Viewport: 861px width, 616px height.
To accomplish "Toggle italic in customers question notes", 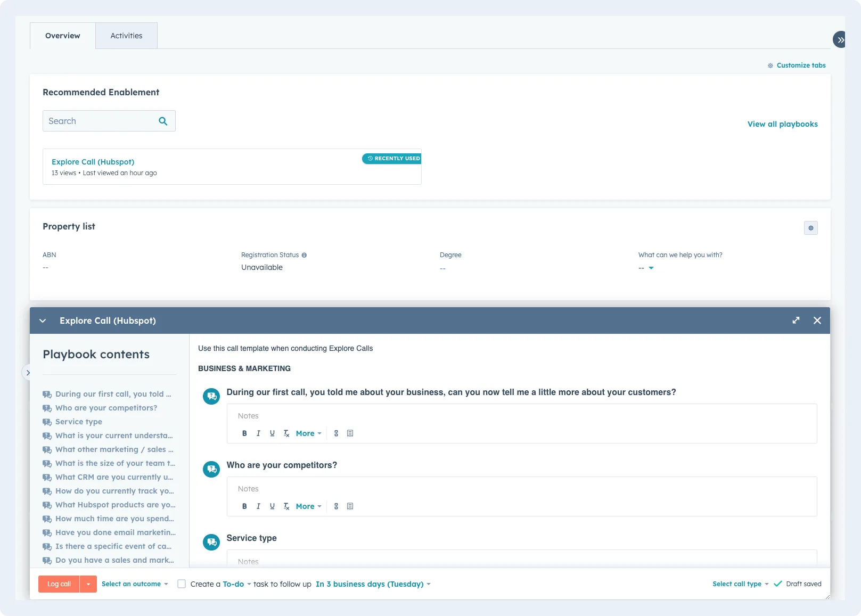I will (258, 433).
